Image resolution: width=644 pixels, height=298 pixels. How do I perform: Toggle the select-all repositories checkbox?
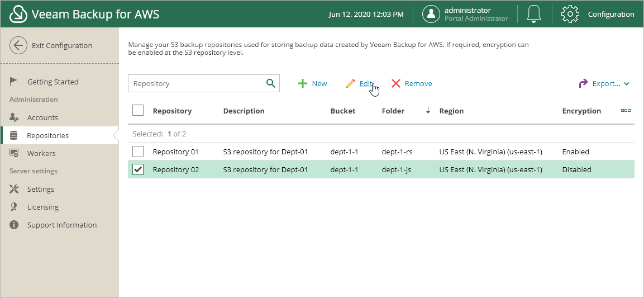click(138, 110)
